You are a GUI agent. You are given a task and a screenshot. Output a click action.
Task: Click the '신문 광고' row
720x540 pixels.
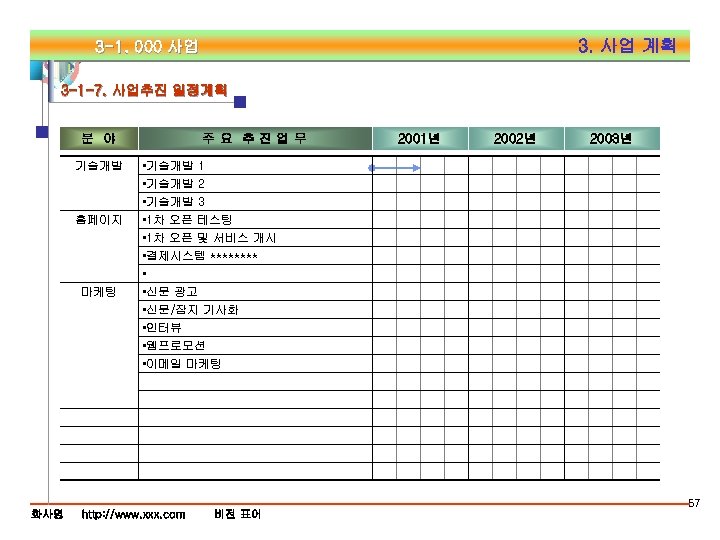pos(255,292)
